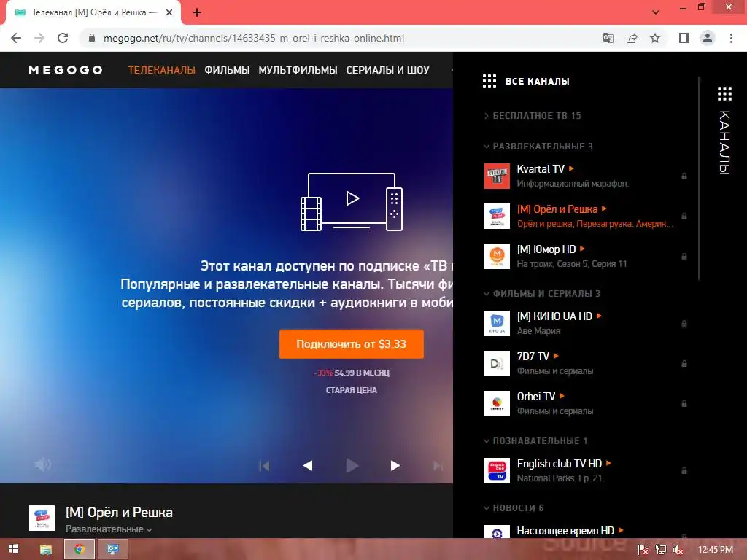Screen dimensions: 747x560
Task: Open English club TV HD title
Action: click(x=560, y=463)
